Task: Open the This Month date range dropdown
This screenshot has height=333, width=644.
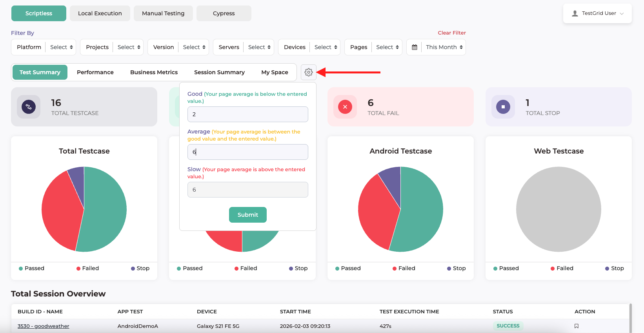Action: coord(444,47)
